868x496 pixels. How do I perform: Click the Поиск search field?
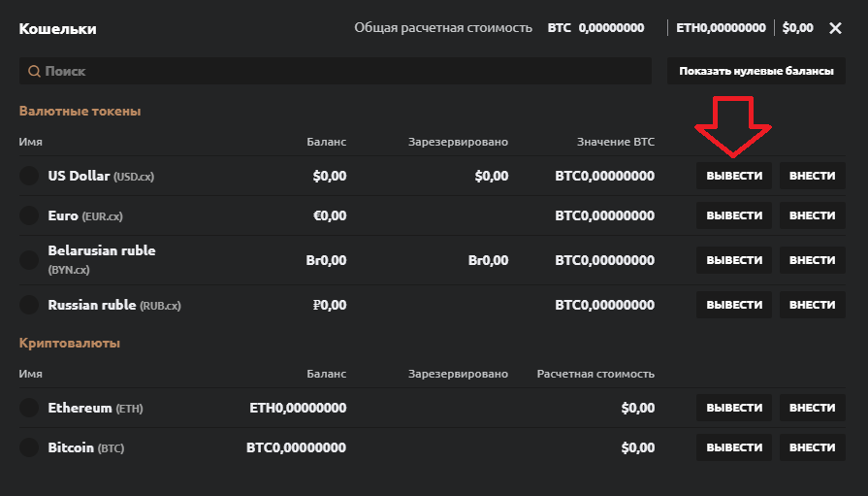[339, 72]
